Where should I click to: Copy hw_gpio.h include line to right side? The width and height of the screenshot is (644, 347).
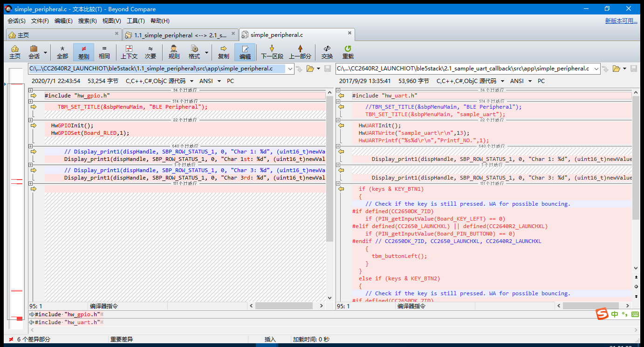coord(34,96)
